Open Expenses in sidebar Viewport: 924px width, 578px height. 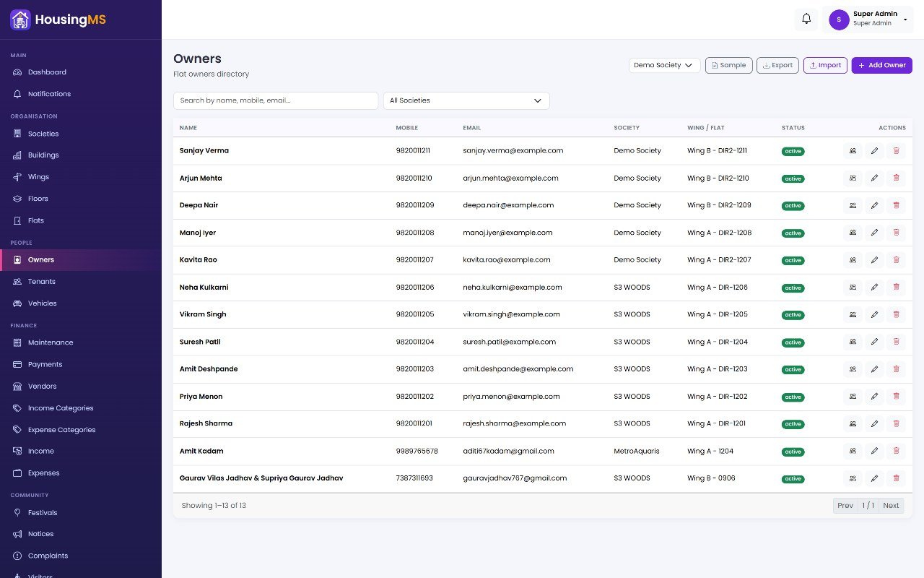pyautogui.click(x=81, y=473)
